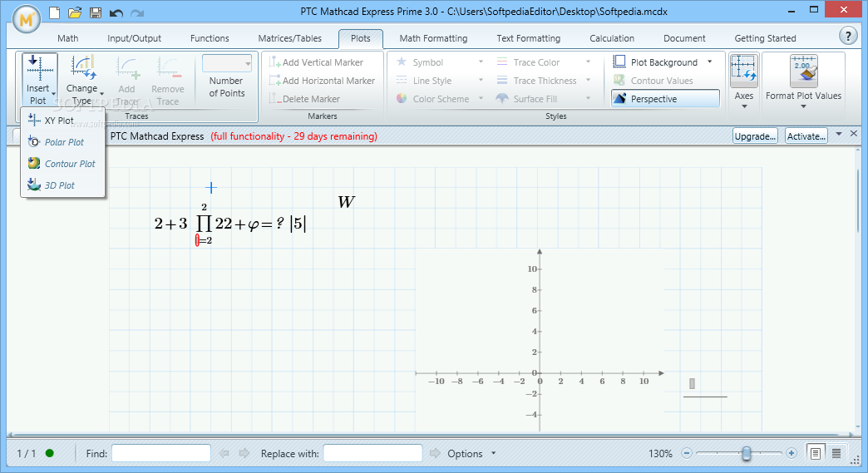Click Delete Marker
The image size is (868, 473).
pyautogui.click(x=304, y=99)
